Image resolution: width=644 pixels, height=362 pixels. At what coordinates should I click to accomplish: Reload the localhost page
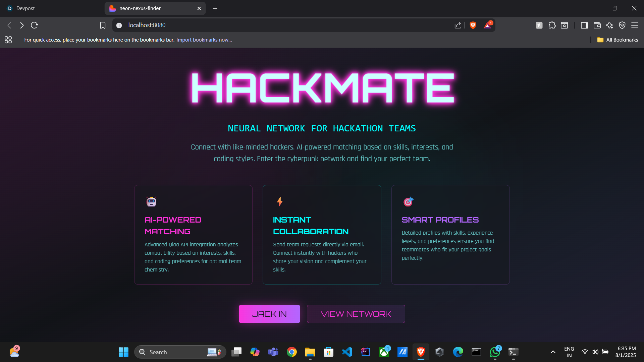click(x=34, y=25)
